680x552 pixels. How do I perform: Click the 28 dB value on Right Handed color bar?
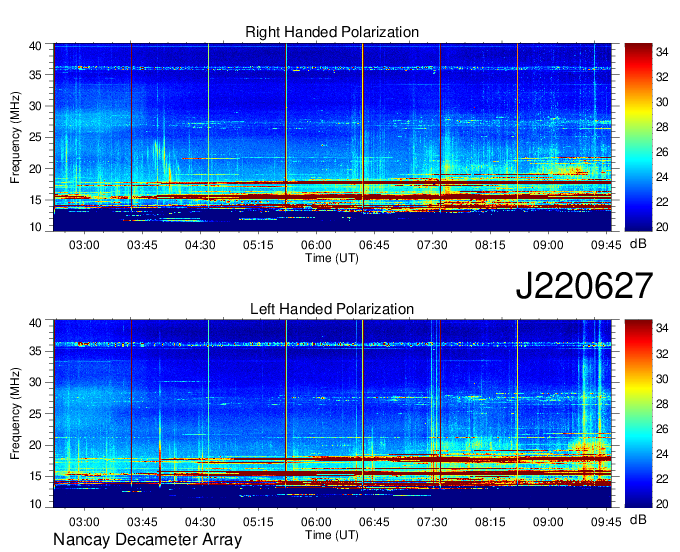[662, 127]
